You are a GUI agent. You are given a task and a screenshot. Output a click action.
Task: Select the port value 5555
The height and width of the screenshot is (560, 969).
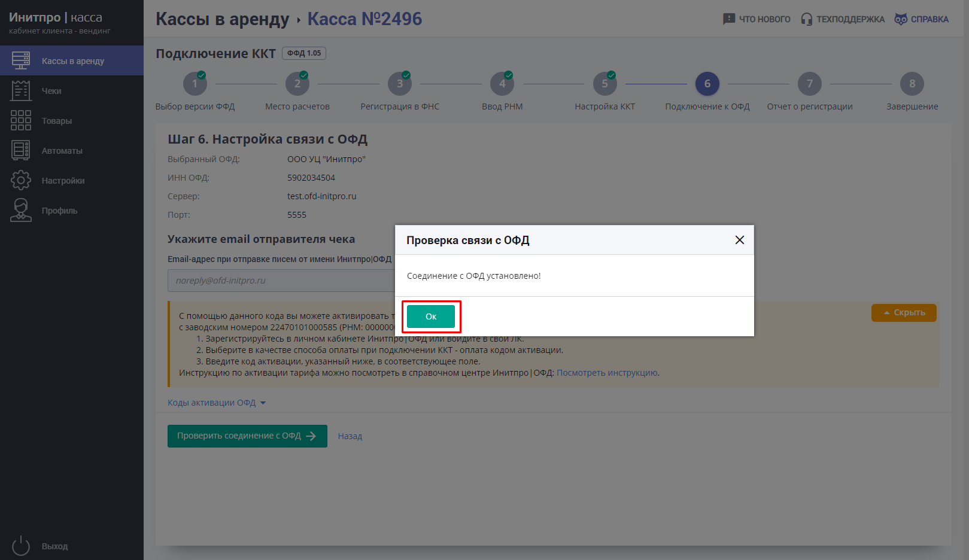297,215
